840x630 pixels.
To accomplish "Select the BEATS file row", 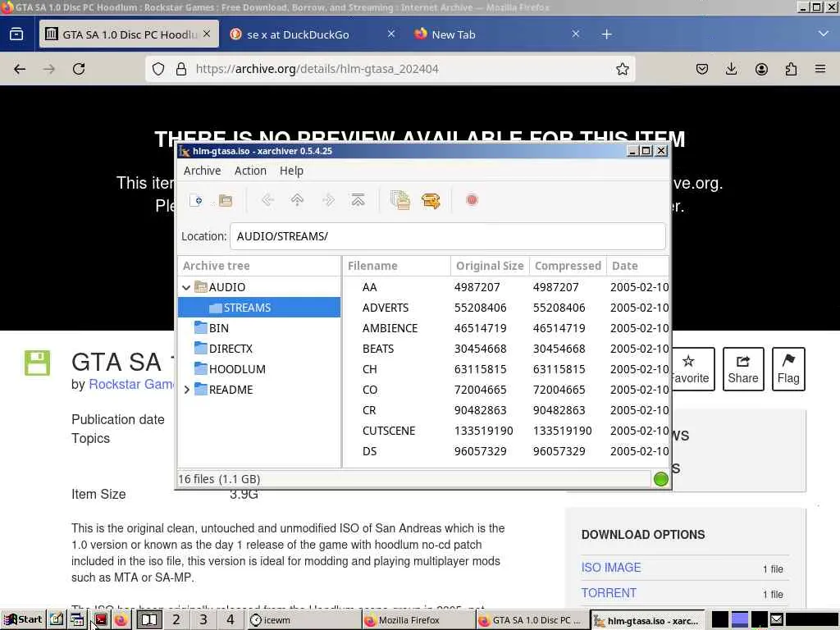I will click(x=506, y=349).
